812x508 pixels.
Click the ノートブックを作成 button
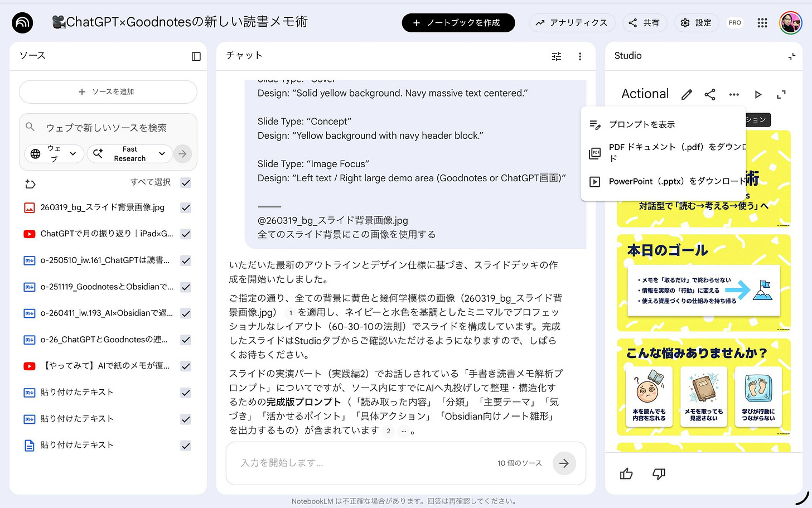[458, 23]
